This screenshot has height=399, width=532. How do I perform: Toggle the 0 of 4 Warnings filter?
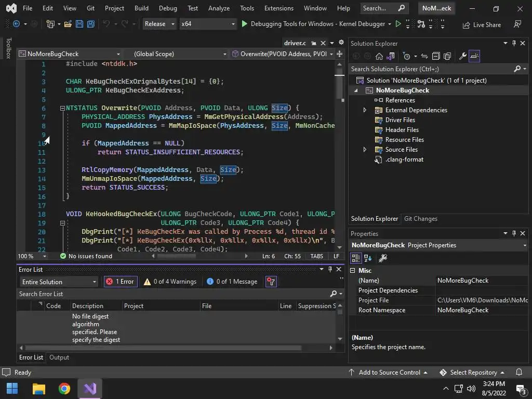[170, 282]
